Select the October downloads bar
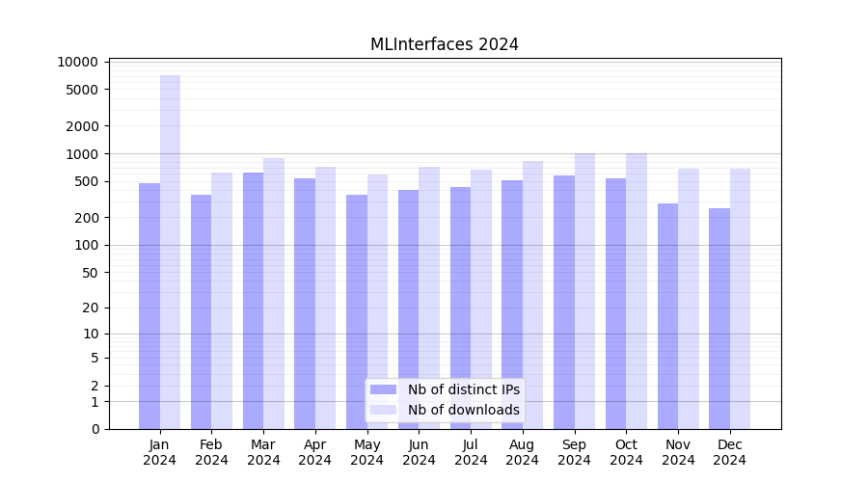The height and width of the screenshot is (482, 868). tap(637, 290)
